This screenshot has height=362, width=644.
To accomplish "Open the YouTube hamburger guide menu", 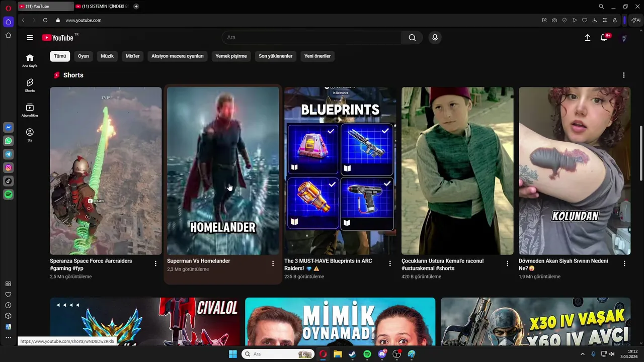I will (x=30, y=38).
